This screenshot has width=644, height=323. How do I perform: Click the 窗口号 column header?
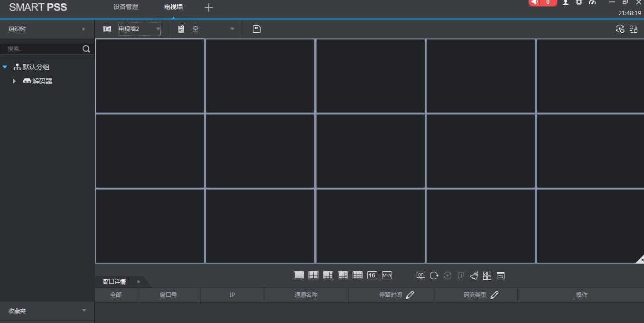168,295
